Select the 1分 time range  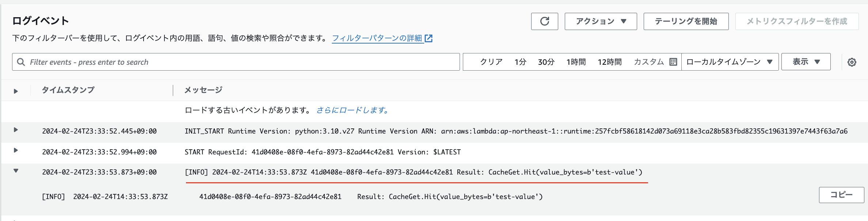coord(520,62)
